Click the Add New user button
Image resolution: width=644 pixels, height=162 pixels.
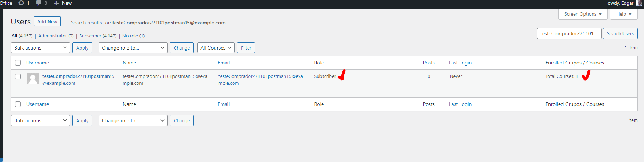[x=47, y=21]
